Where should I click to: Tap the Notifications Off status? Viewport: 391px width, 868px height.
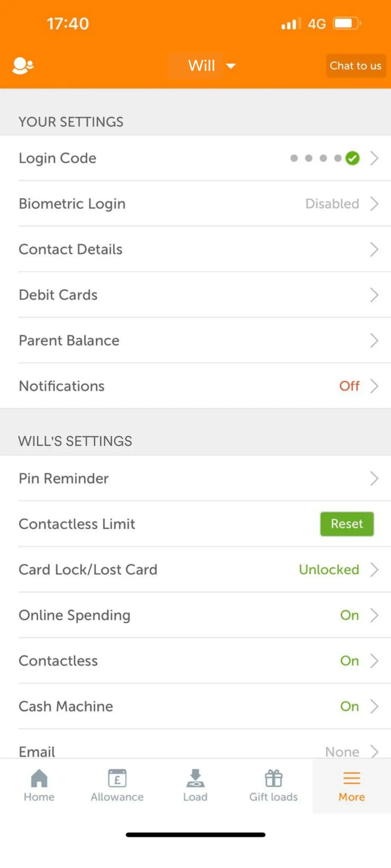(x=349, y=386)
